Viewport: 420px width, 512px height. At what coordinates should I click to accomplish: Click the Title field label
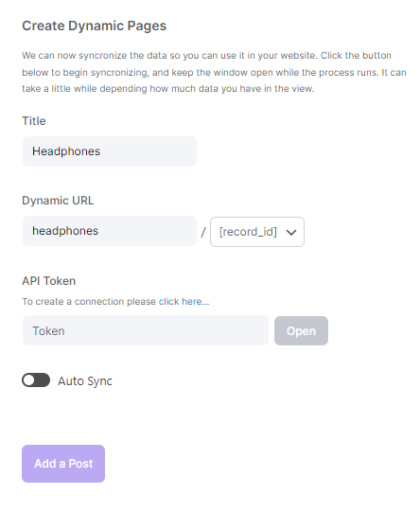tap(34, 121)
